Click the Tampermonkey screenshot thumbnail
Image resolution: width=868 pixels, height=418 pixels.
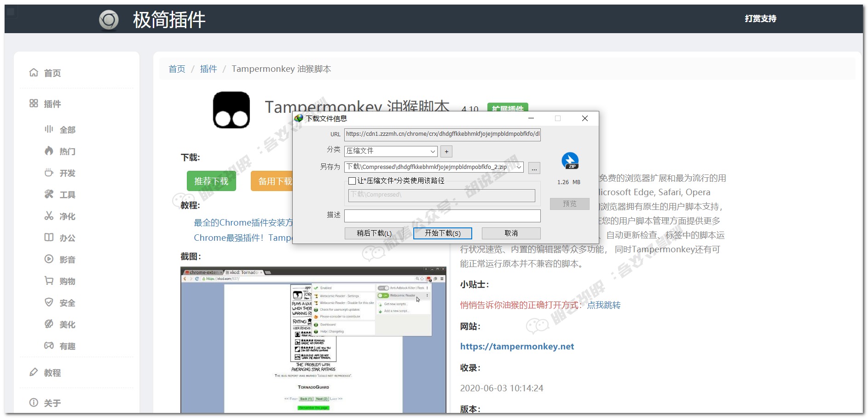313,340
